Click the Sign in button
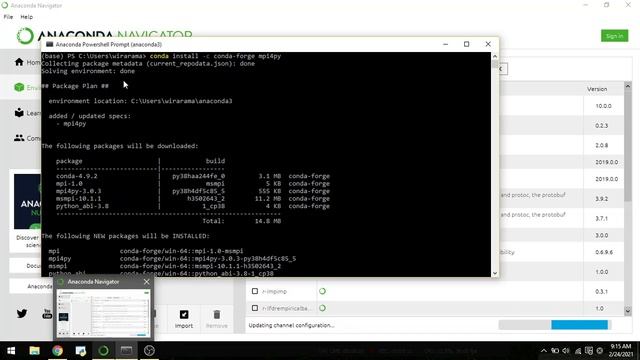The image size is (640, 360). pyautogui.click(x=614, y=36)
